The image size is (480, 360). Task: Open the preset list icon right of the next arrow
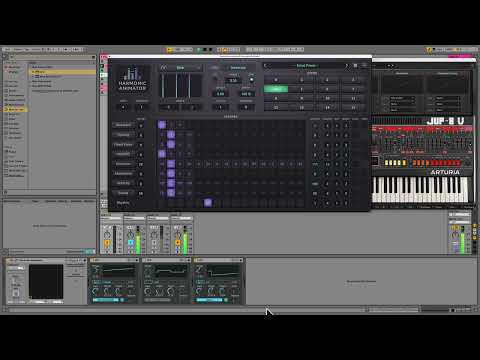355,66
